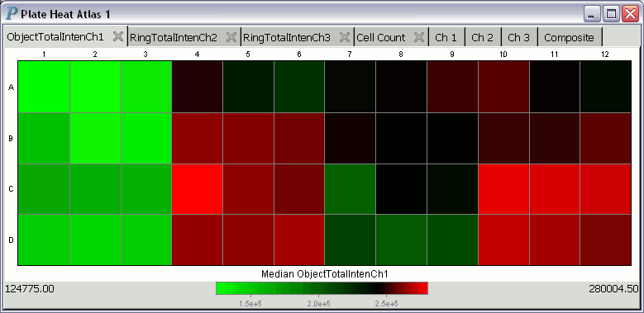Image resolution: width=644 pixels, height=313 pixels.
Task: Click the column 12 header
Action: [x=604, y=55]
